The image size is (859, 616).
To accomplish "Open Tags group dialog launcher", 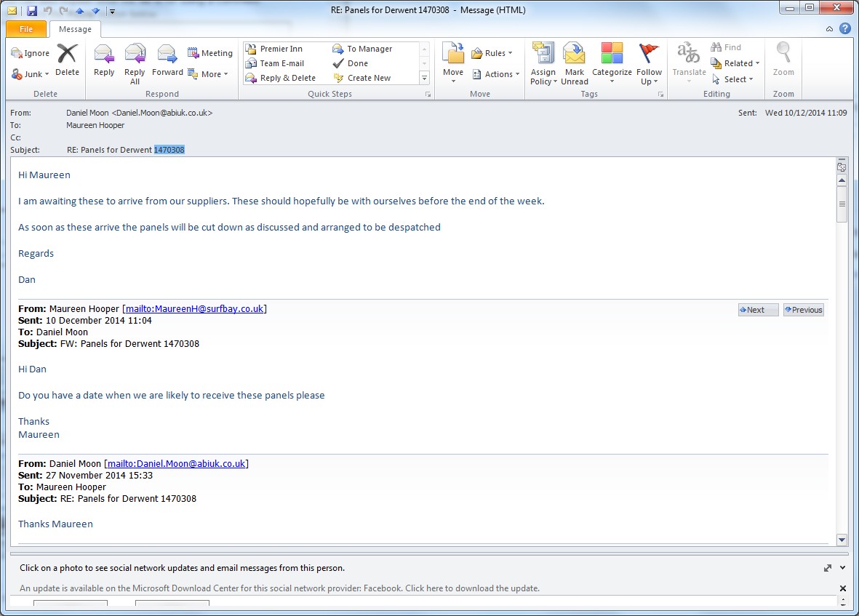I will pos(660,95).
